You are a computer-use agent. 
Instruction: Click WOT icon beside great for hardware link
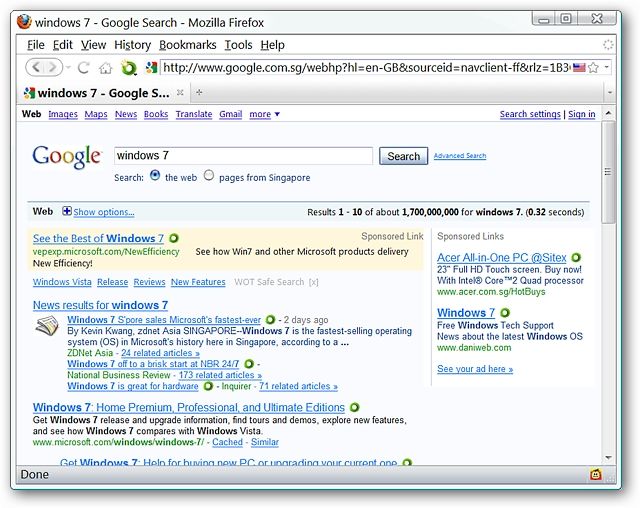208,386
